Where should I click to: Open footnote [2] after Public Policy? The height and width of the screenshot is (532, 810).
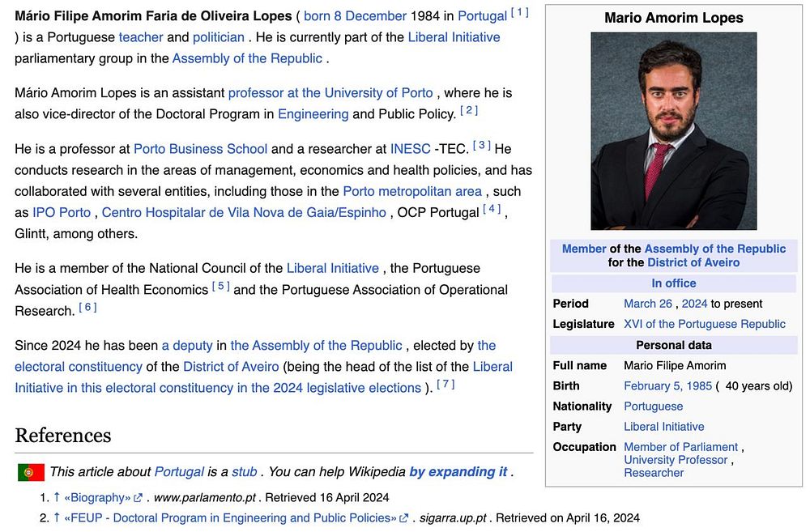pyautogui.click(x=468, y=111)
